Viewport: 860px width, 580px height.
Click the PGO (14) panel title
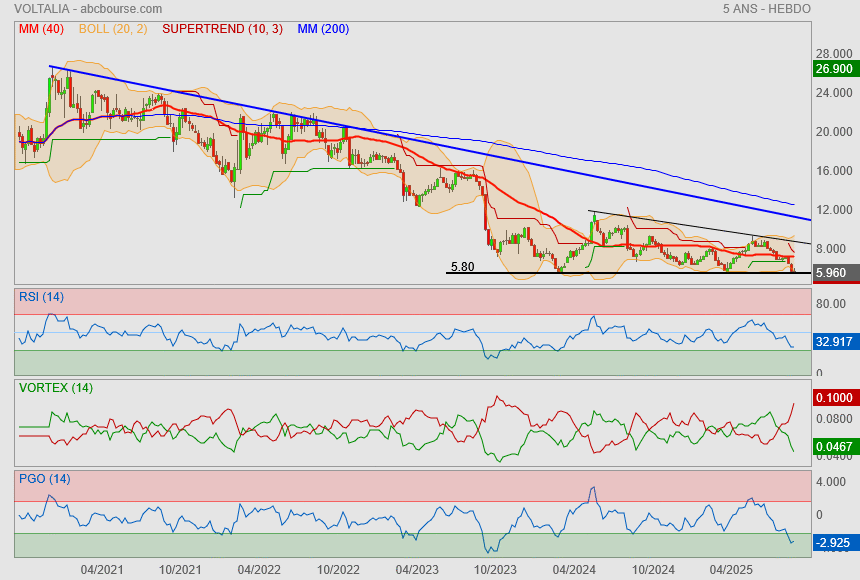pos(45,479)
